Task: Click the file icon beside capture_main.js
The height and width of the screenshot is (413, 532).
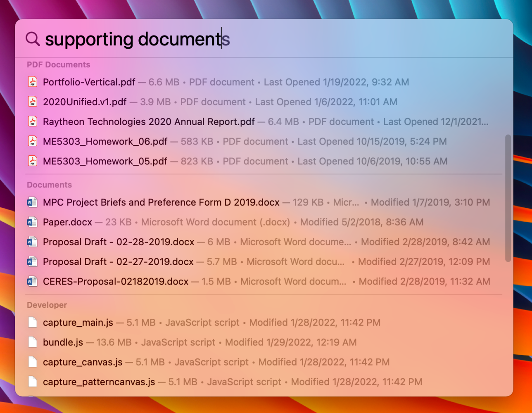Action: (33, 322)
